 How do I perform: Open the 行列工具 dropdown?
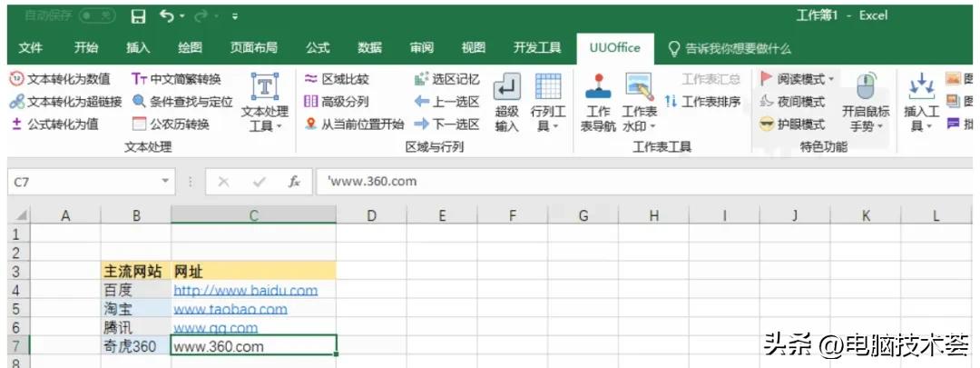[548, 102]
